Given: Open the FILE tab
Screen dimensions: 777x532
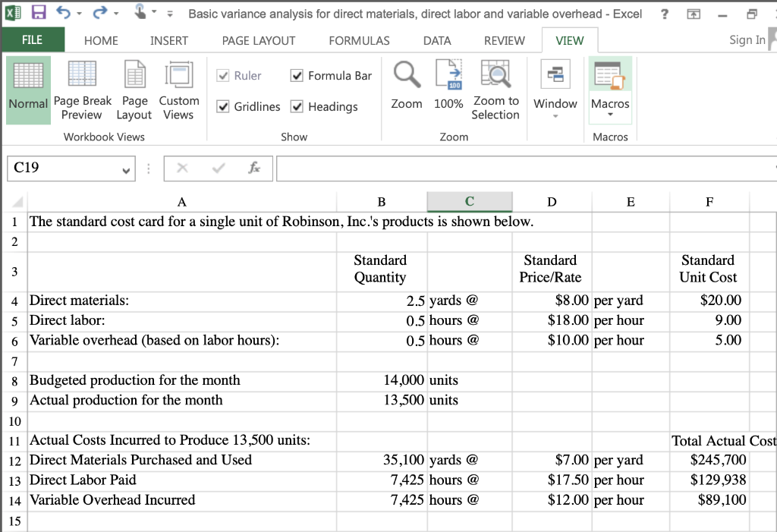Looking at the screenshot, I should 32,39.
